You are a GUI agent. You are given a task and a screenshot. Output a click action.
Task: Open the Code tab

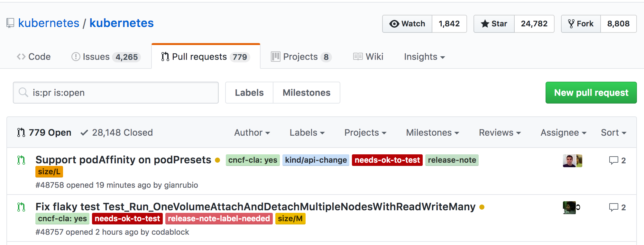click(x=34, y=57)
